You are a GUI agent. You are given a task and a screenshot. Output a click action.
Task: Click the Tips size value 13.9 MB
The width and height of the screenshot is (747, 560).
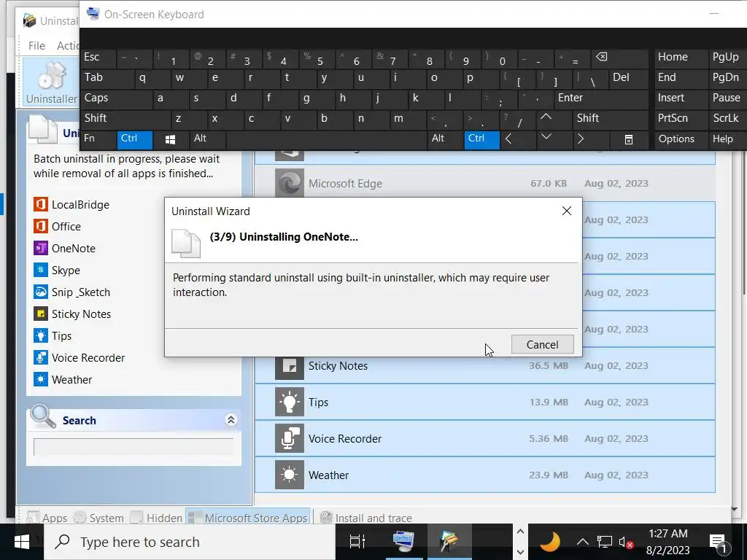coord(549,402)
